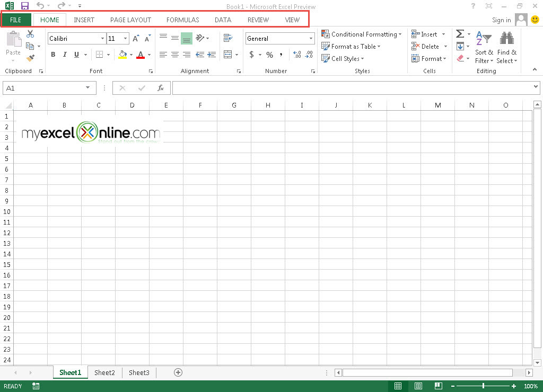Apply Comma Style icon
This screenshot has width=543, height=392.
click(281, 55)
